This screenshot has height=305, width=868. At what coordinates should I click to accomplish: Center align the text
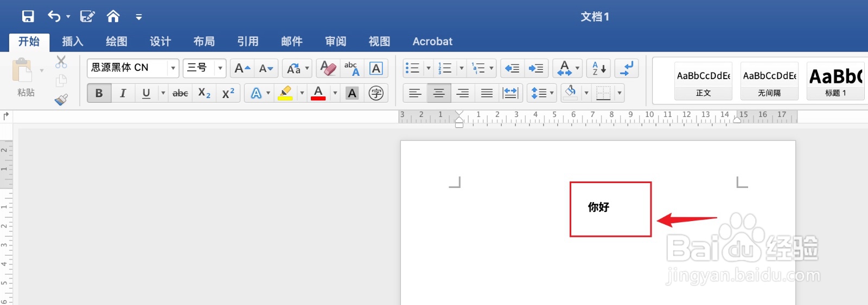[439, 93]
